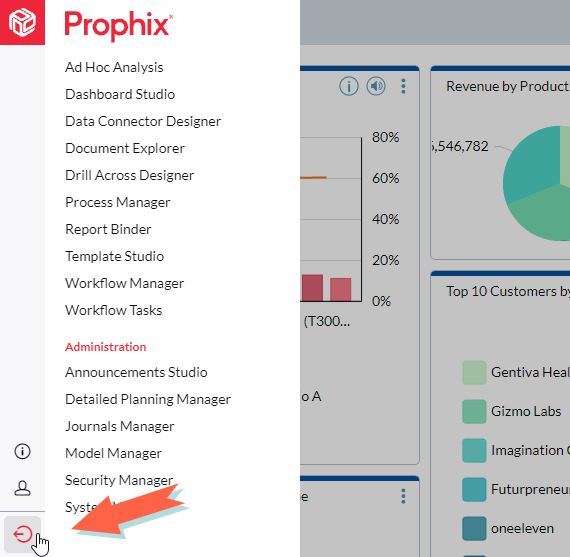Open Workflow Tasks

(x=113, y=310)
